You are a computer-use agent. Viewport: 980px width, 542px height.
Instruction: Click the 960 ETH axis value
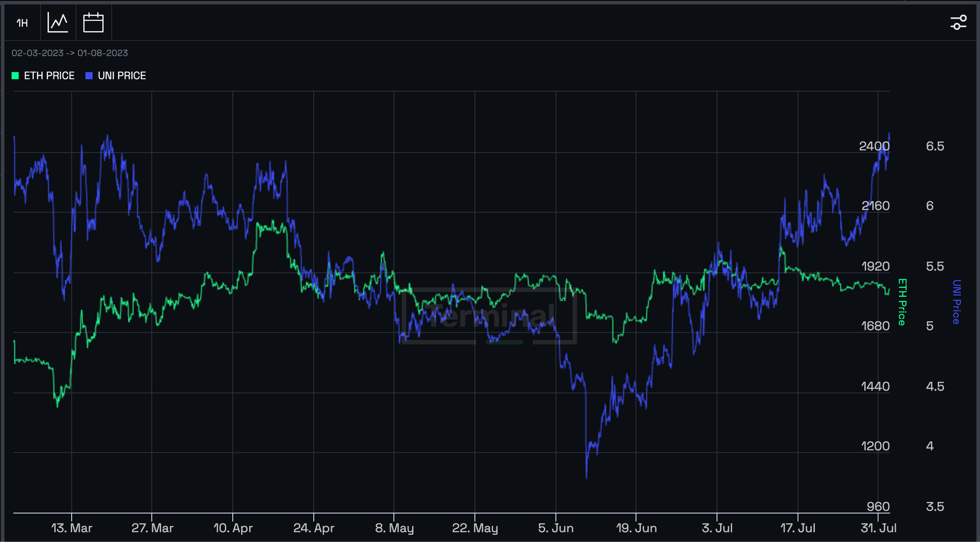click(x=879, y=506)
